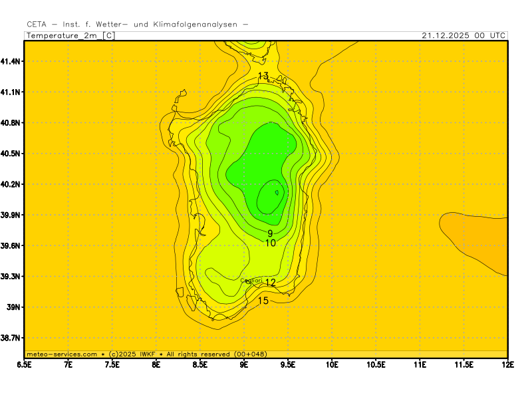Select the Cagliari city label

[x=251, y=281]
